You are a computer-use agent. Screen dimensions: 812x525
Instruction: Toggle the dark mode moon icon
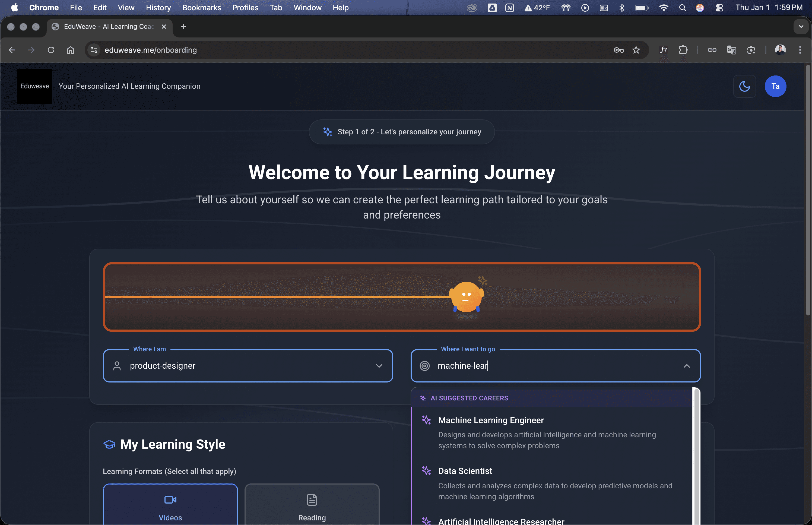coord(744,86)
